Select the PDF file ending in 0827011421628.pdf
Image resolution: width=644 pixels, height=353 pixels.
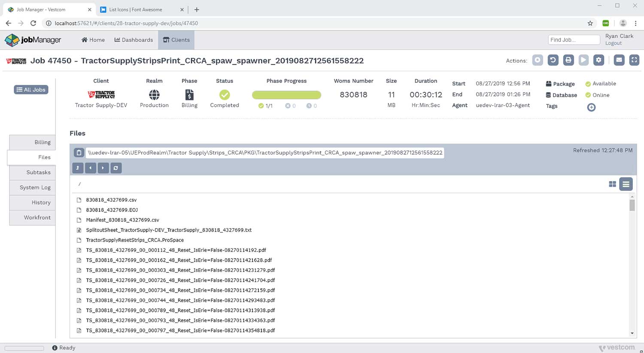[x=179, y=260]
